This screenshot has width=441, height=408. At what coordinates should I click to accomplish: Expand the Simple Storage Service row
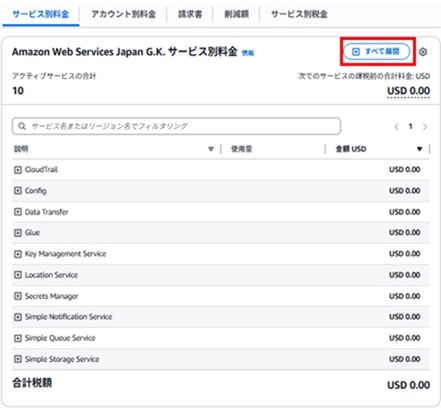(x=18, y=359)
